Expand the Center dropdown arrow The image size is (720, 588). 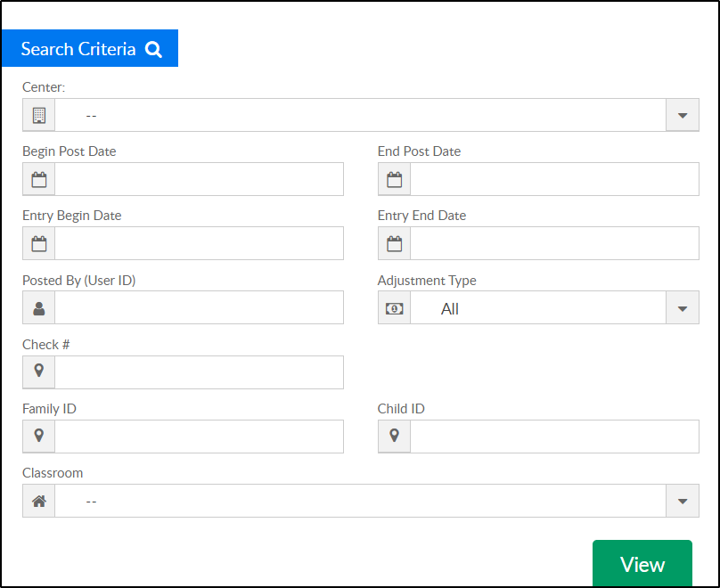coord(683,115)
